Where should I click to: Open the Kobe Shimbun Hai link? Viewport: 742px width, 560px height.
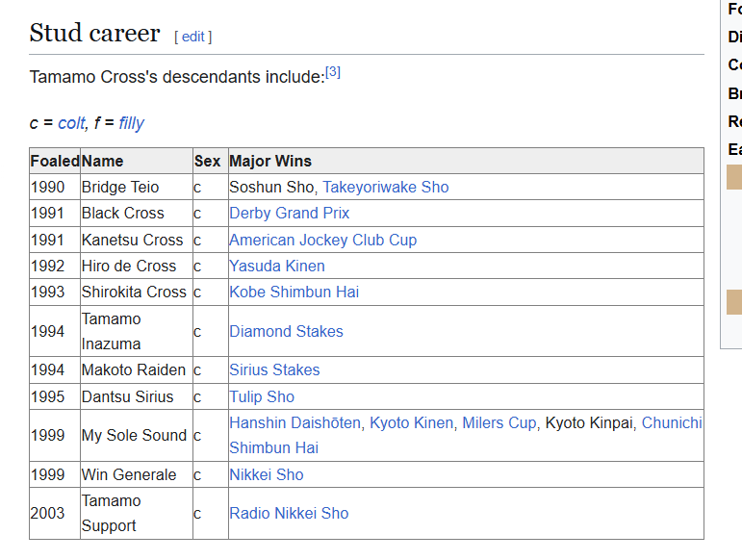pos(294,292)
